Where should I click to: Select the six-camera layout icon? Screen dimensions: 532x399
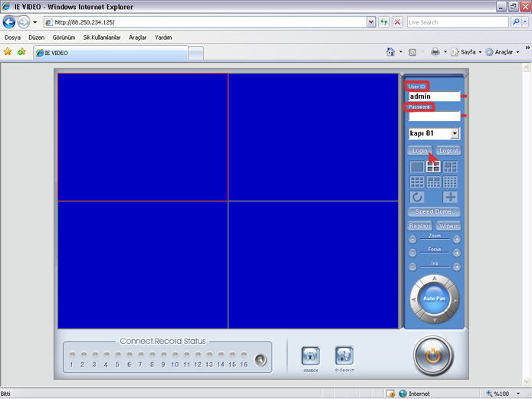(x=450, y=166)
